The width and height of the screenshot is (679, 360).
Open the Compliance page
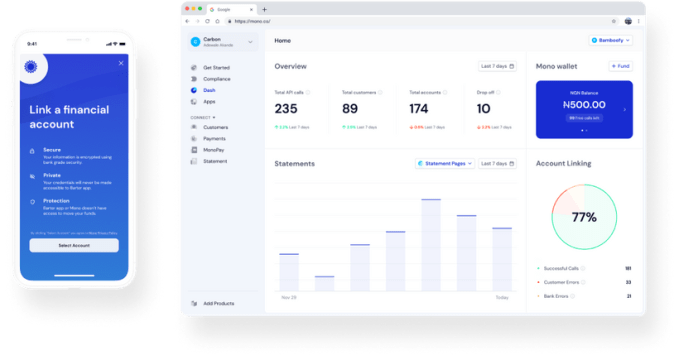217,79
